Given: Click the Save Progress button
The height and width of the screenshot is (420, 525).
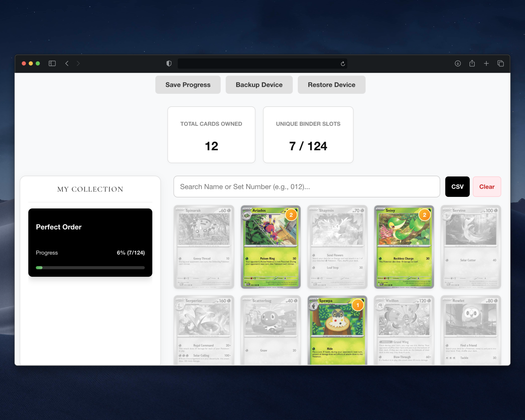Looking at the screenshot, I should [x=188, y=84].
